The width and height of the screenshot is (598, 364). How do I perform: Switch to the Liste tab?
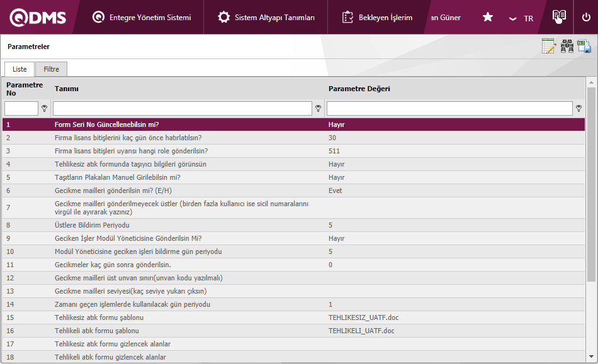[x=20, y=69]
